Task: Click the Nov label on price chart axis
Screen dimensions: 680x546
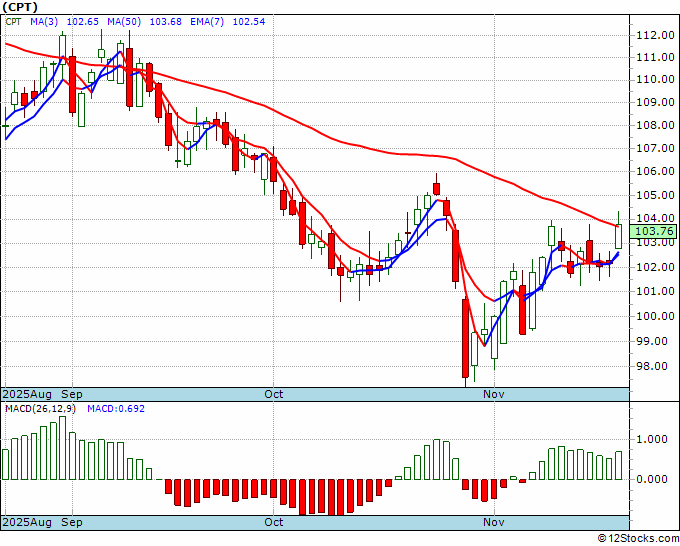Action: pos(494,394)
